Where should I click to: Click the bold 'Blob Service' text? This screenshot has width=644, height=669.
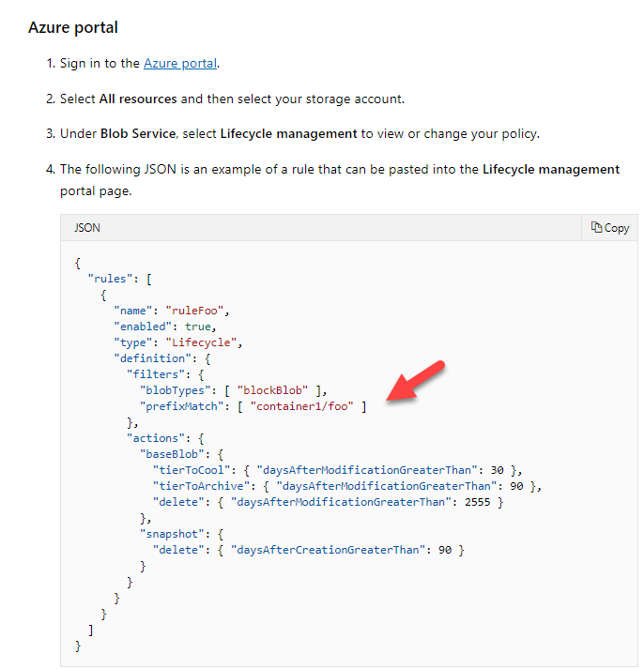pyautogui.click(x=138, y=134)
